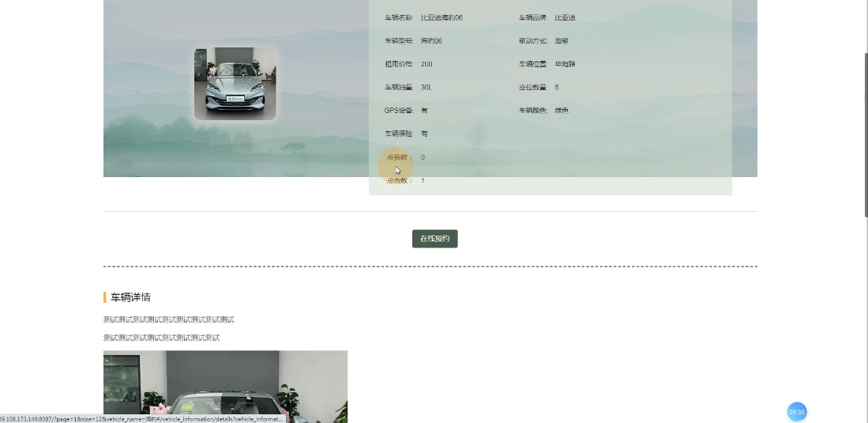868x423 pixels.
Task: Click the 租用价格 label
Action: click(x=399, y=64)
